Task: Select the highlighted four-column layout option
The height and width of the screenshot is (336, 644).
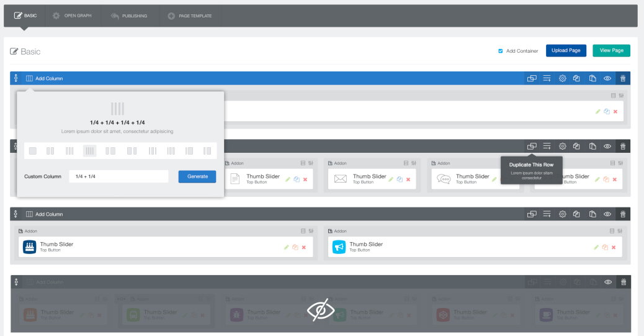Action: [89, 151]
